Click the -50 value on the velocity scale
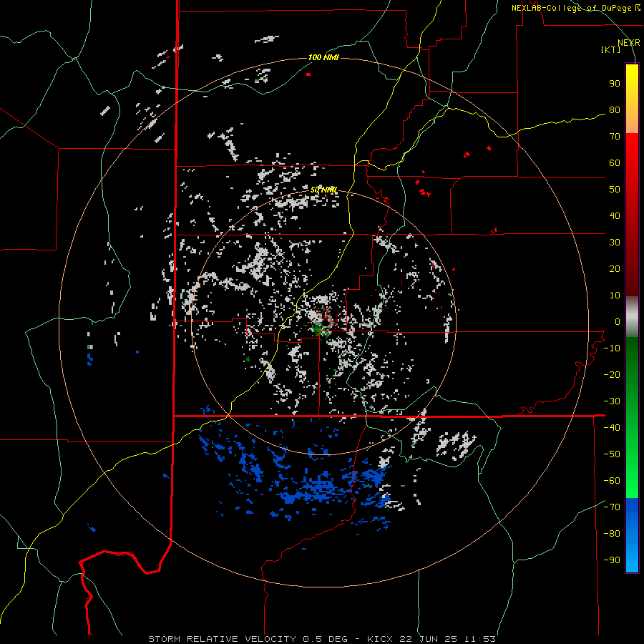This screenshot has width=644, height=644. point(612,454)
